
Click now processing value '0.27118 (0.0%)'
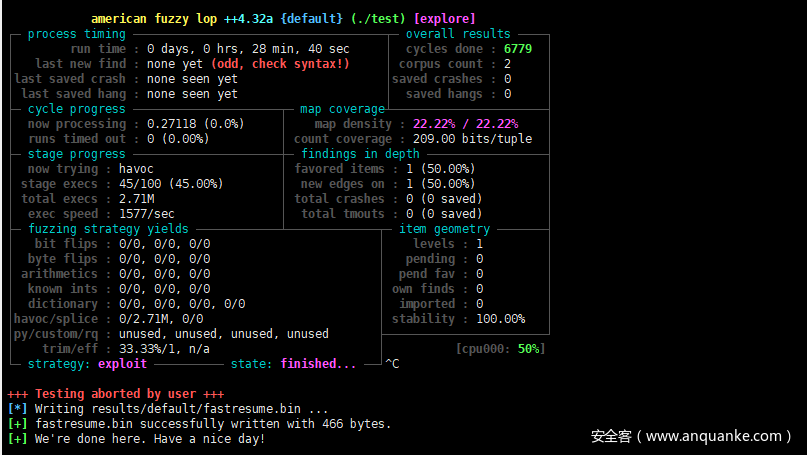coord(196,124)
